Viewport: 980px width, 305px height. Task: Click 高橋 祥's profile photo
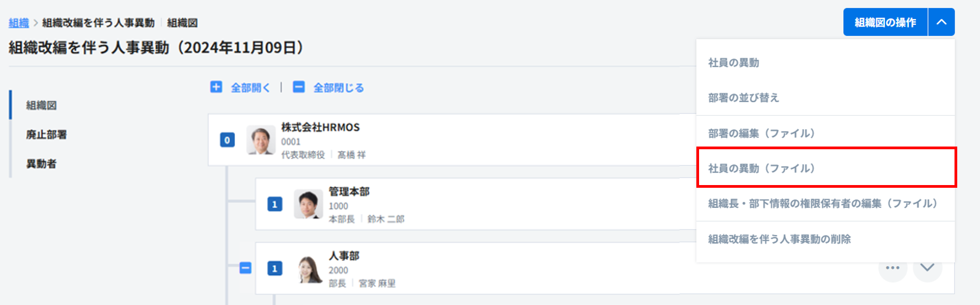click(261, 140)
